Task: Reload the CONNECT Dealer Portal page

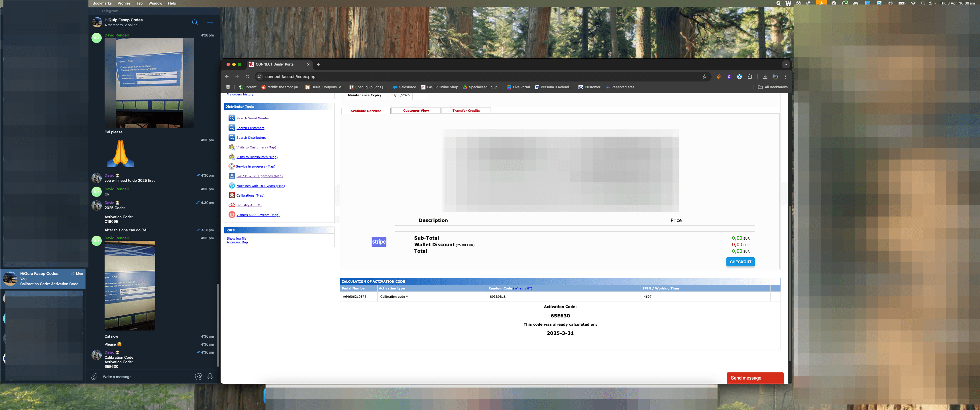Action: [x=247, y=76]
